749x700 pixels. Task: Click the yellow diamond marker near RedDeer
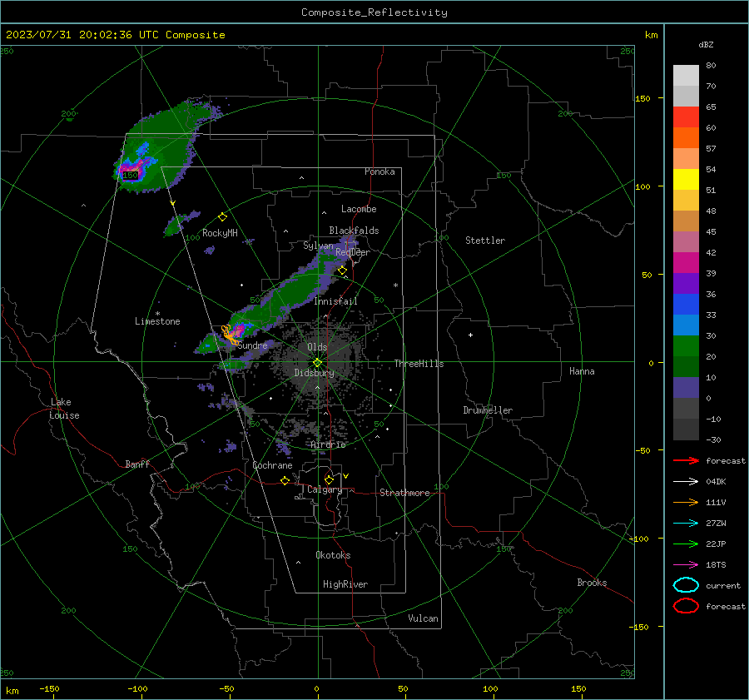click(342, 271)
